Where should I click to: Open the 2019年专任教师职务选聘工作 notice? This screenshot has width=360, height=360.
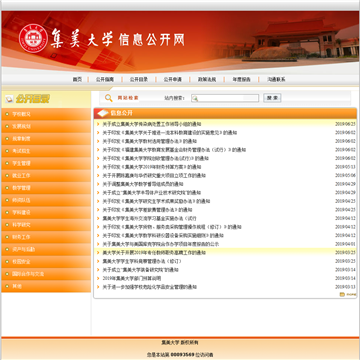click(x=154, y=253)
